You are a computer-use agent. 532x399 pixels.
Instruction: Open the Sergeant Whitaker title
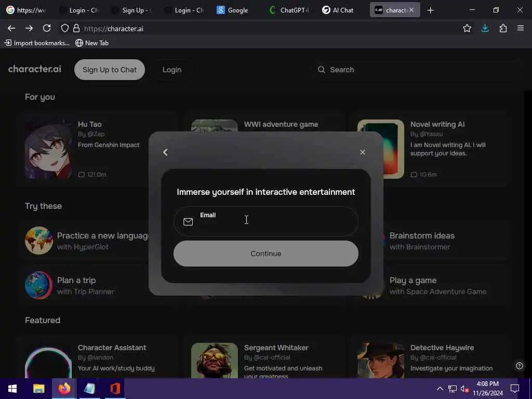276,348
